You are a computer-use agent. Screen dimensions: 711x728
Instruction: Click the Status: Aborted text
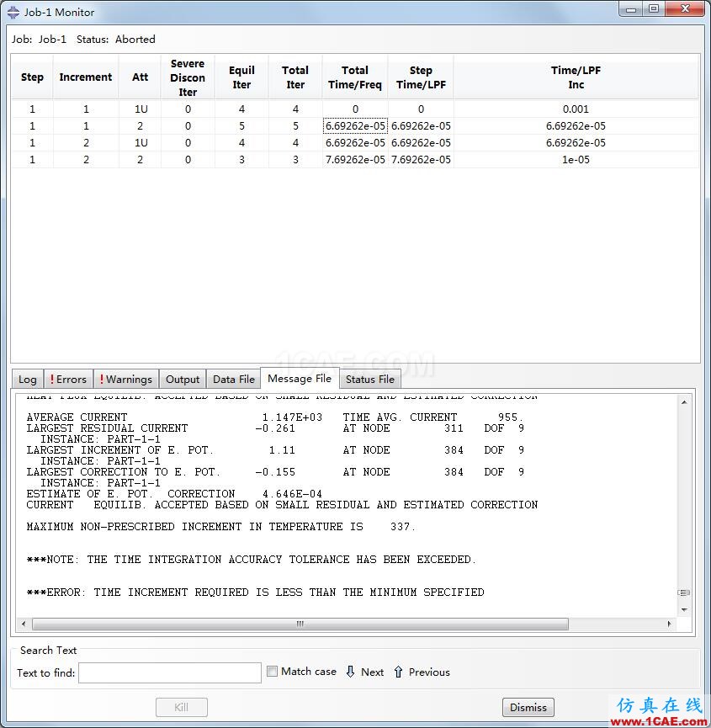click(116, 39)
